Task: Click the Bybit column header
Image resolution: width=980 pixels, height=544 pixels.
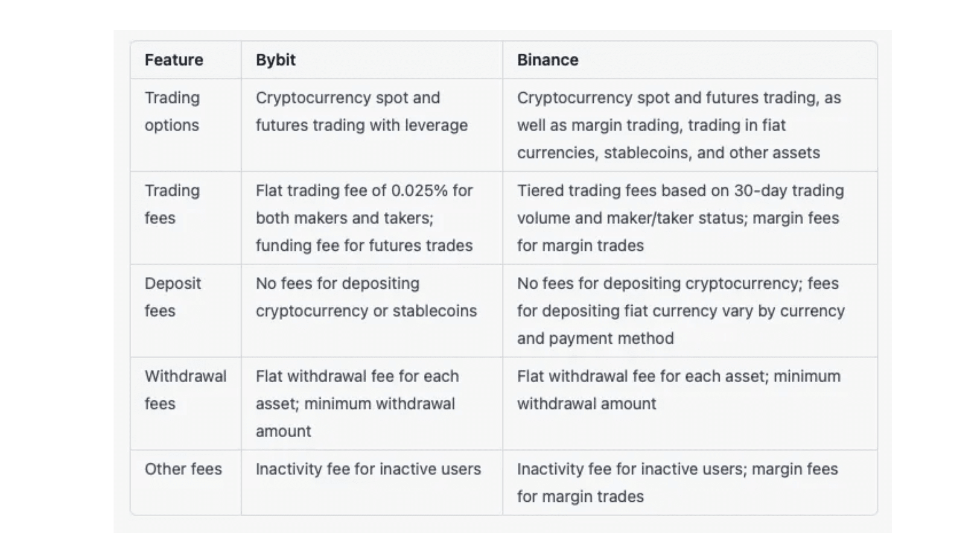Action: tap(275, 60)
